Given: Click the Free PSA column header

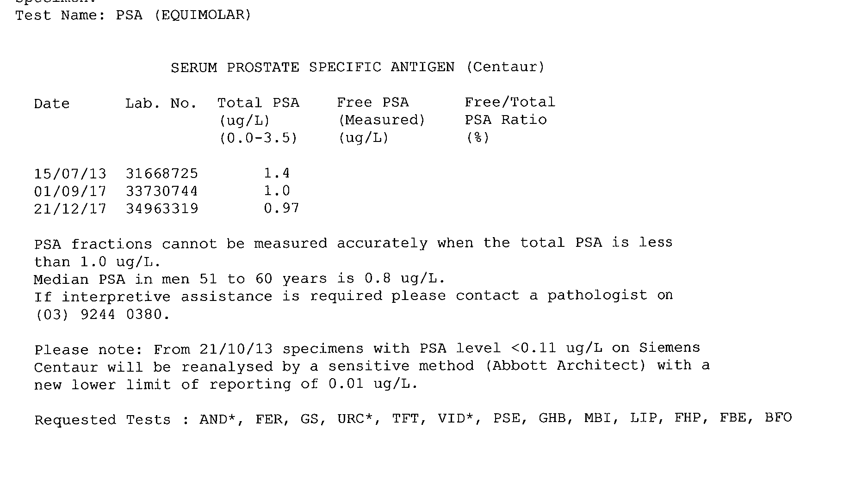Looking at the screenshot, I should tap(372, 103).
